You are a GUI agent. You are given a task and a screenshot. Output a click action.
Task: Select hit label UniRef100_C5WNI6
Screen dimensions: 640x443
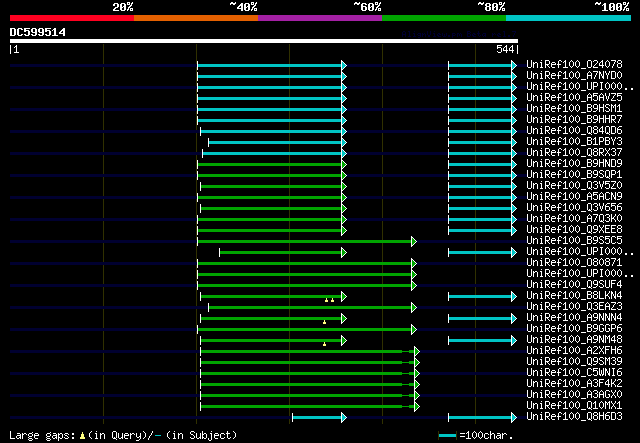coord(574,372)
